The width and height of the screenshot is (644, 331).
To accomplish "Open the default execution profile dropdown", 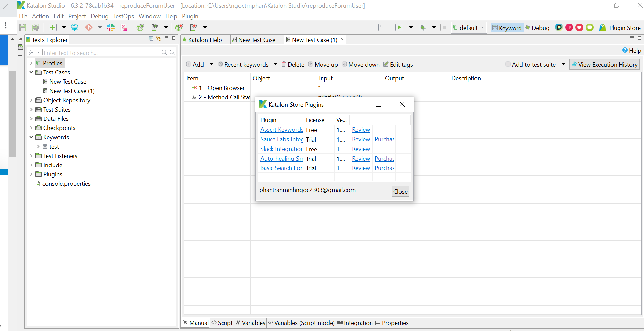I will (x=469, y=28).
